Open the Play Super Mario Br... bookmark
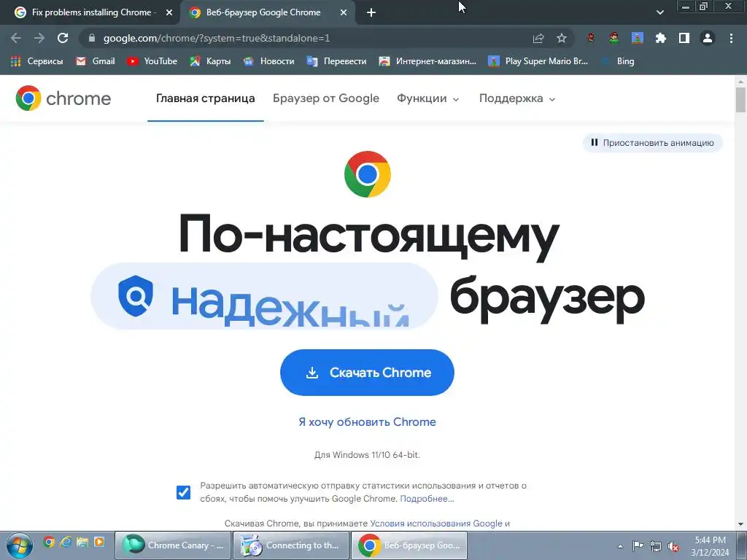Screen dimensions: 747x560 tap(538, 61)
